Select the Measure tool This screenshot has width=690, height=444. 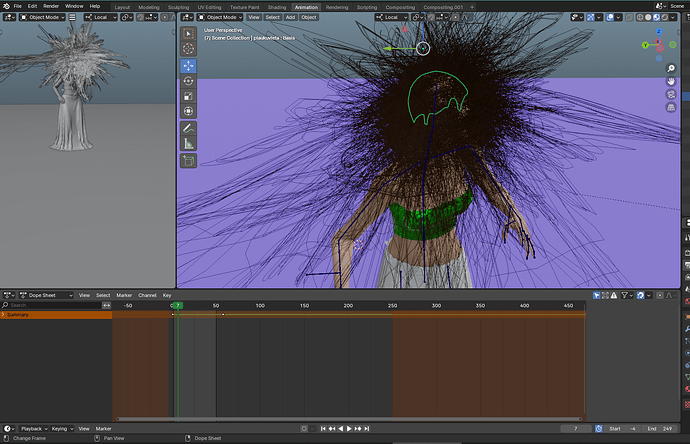(188, 144)
